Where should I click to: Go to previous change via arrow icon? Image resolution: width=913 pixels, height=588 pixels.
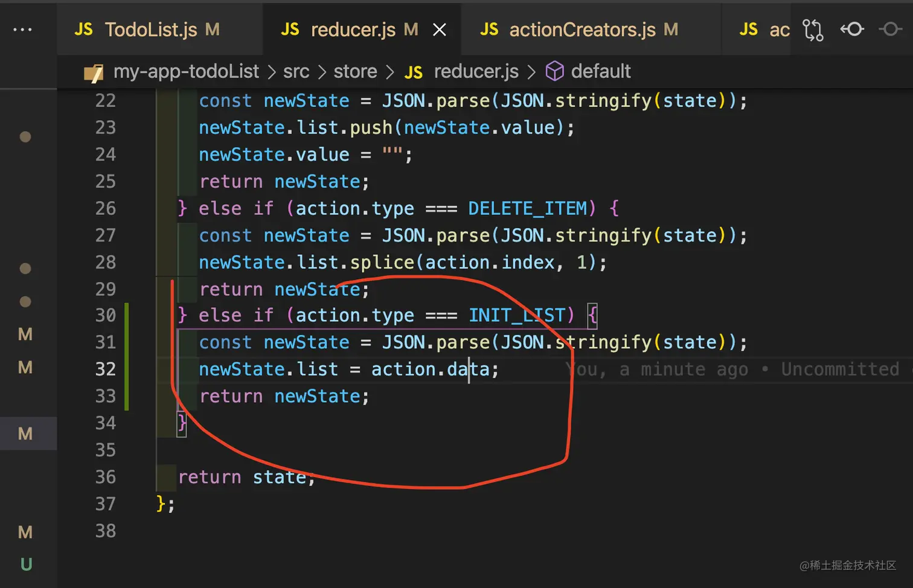(x=852, y=29)
